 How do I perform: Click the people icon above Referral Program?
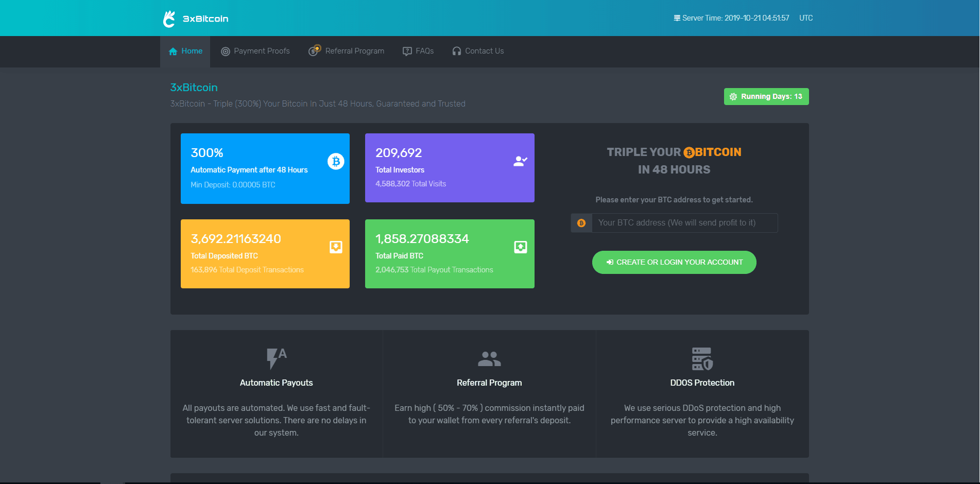[x=489, y=358]
